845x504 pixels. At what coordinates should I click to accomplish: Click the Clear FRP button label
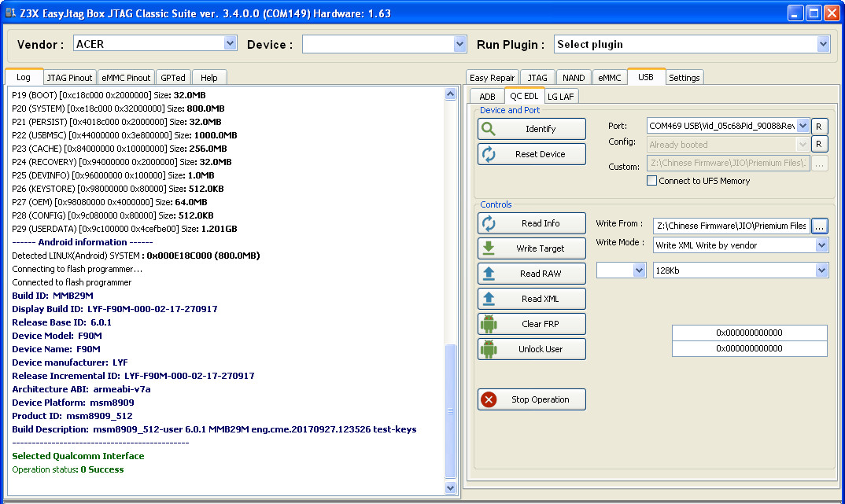pos(540,324)
